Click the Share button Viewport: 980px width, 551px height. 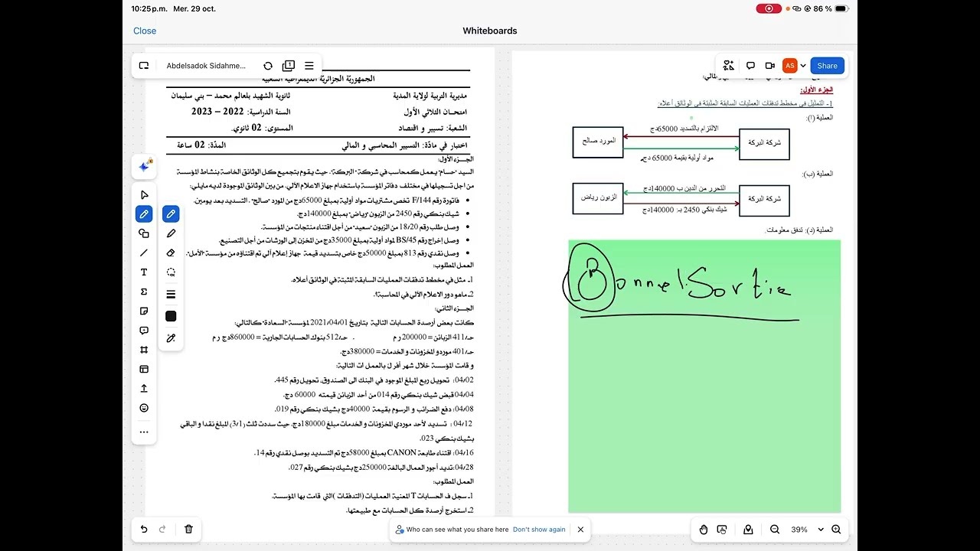pos(827,66)
